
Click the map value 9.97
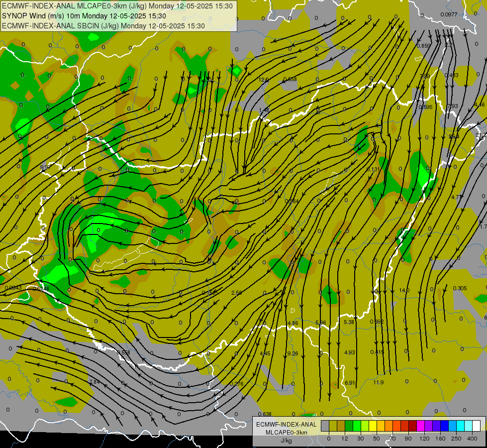click(x=45, y=168)
